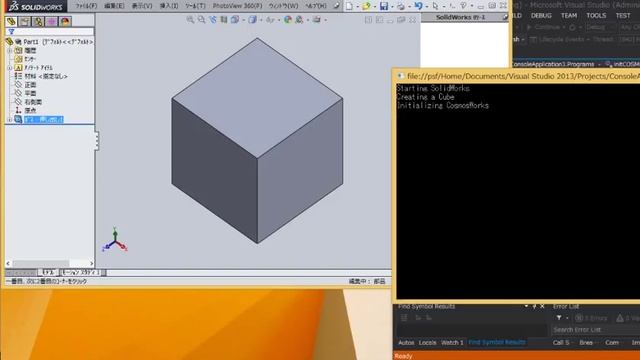
Task: Click the Continue button in Visual Studio
Action: click(544, 27)
